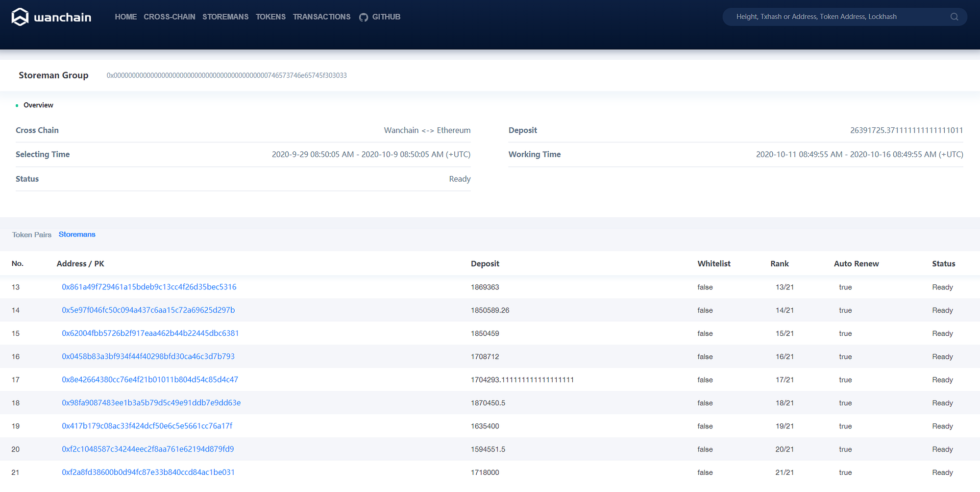Click the overview Status value Ready

pos(460,179)
